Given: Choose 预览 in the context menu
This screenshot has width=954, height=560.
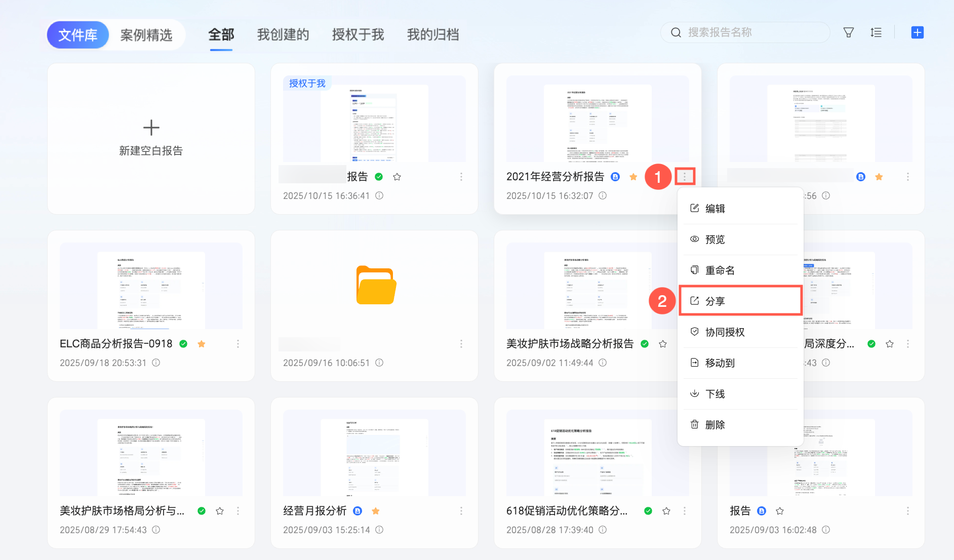Looking at the screenshot, I should coord(740,239).
